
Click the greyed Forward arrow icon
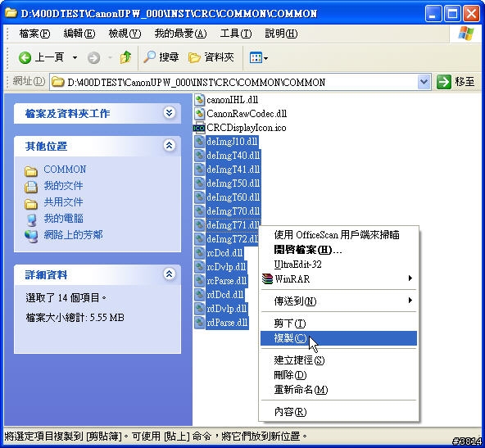[93, 57]
